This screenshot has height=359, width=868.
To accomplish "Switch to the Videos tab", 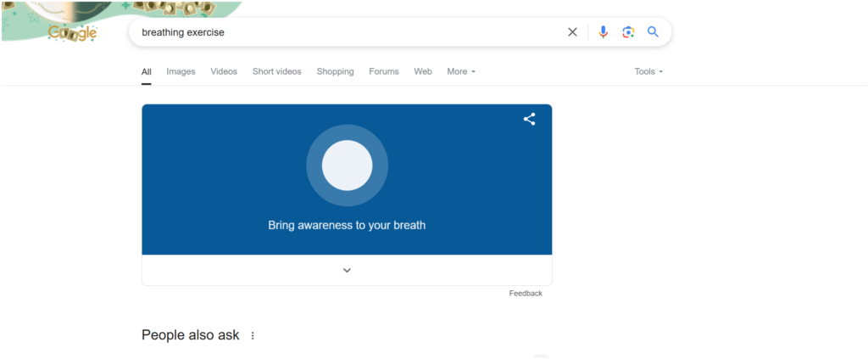I will click(x=224, y=71).
